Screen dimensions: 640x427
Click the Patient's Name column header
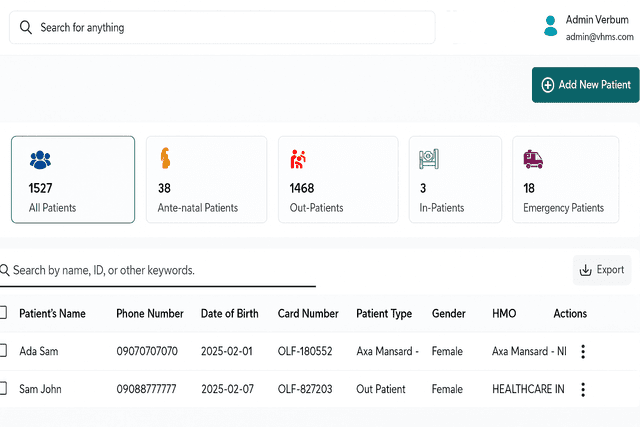(52, 313)
